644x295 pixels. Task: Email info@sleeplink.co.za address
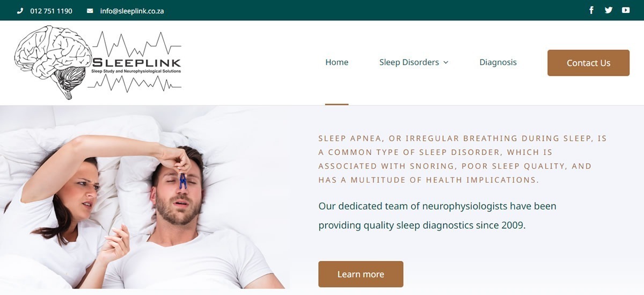pyautogui.click(x=132, y=11)
